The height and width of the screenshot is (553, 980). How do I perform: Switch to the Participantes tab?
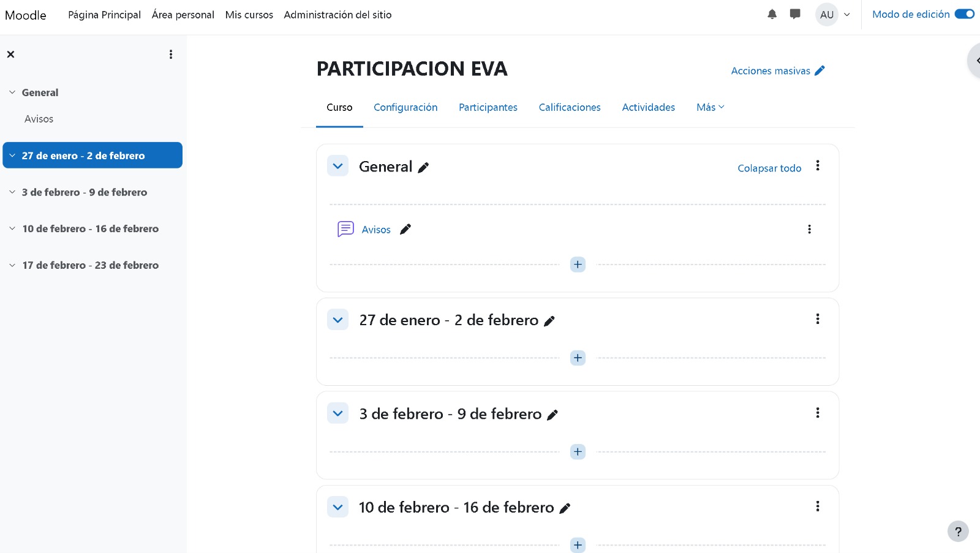pyautogui.click(x=488, y=107)
